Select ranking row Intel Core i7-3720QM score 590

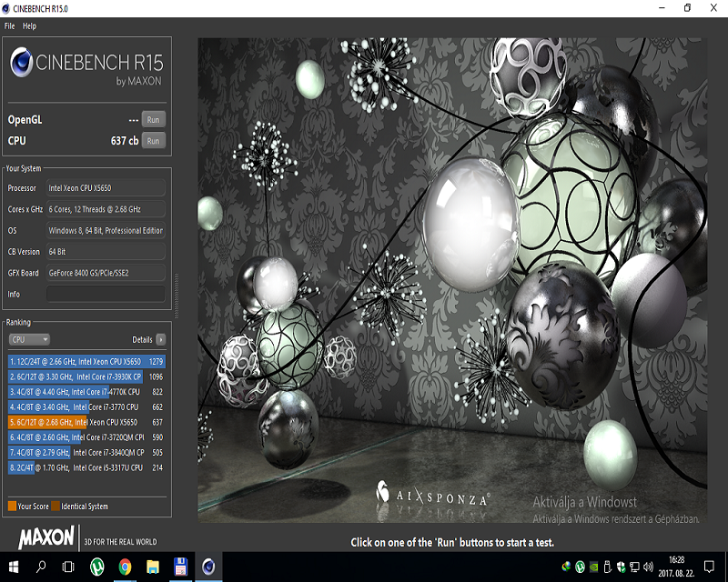[86, 437]
